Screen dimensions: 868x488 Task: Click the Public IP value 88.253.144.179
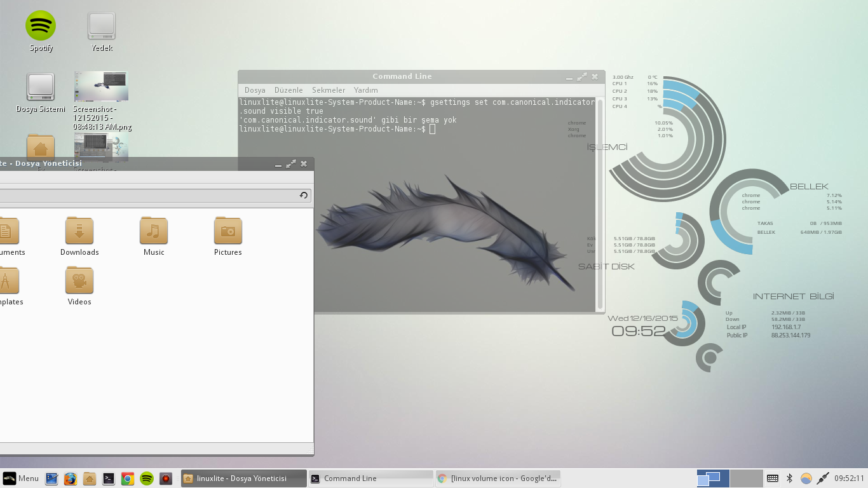click(790, 335)
